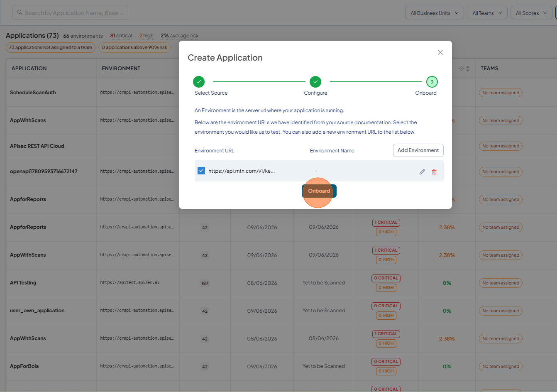Uncheck the api.mtn.com environment checkbox
Screen dimensions: 557x392
tap(201, 171)
